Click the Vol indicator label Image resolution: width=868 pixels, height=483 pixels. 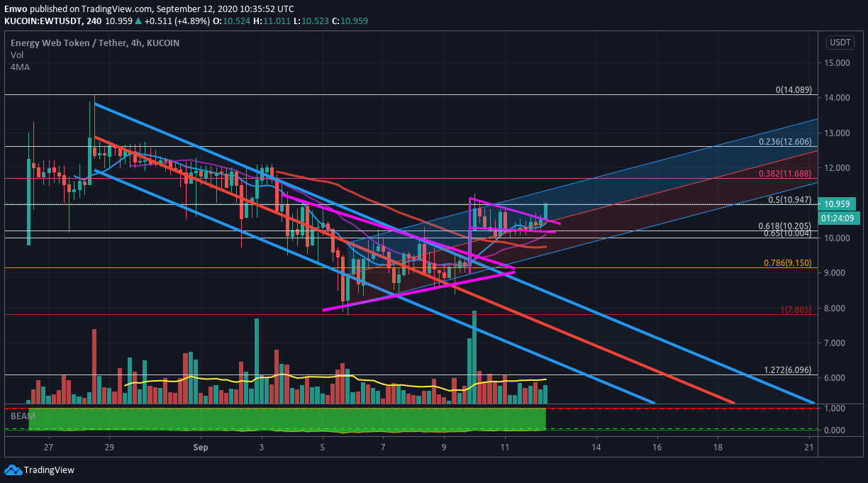(x=17, y=55)
